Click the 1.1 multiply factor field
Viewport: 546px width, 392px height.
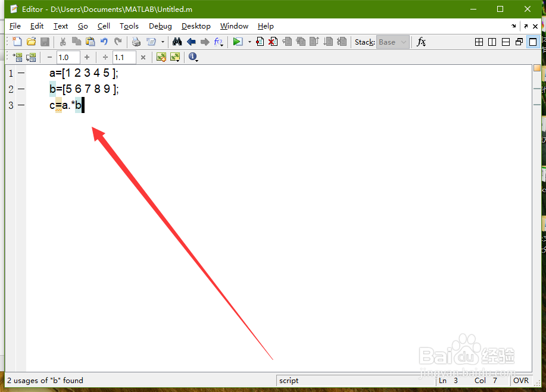coord(124,57)
